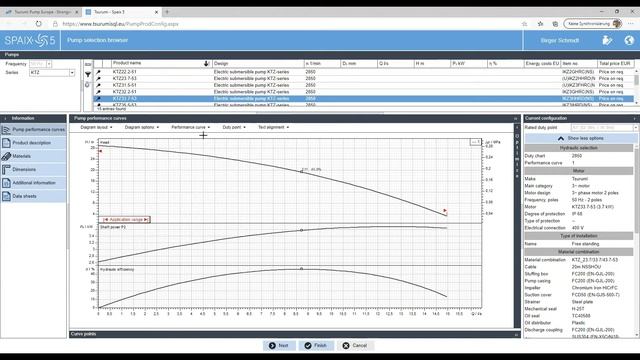The height and width of the screenshot is (360, 640).
Task: Select pump row KTZ32.2-51
Action: [363, 92]
